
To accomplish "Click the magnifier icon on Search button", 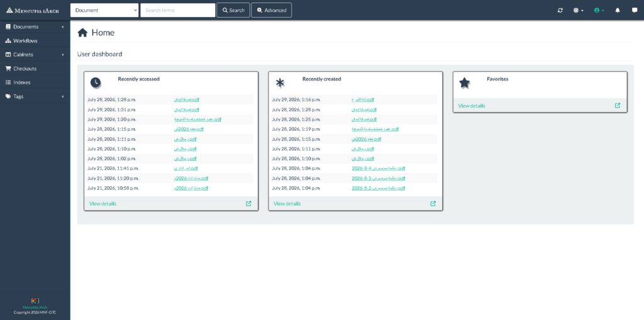I will [x=225, y=10].
